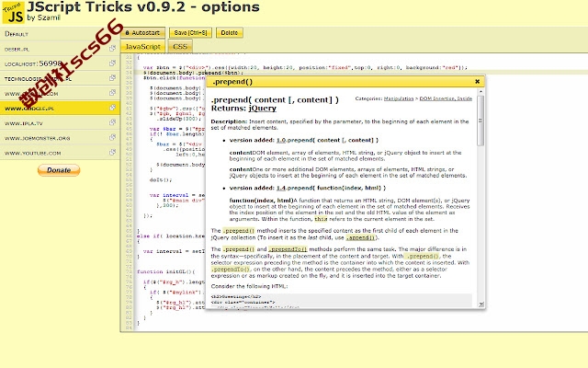Screen dimensions: 588x368
Task: Click external icon in www.google.pl row
Action: click(x=112, y=108)
